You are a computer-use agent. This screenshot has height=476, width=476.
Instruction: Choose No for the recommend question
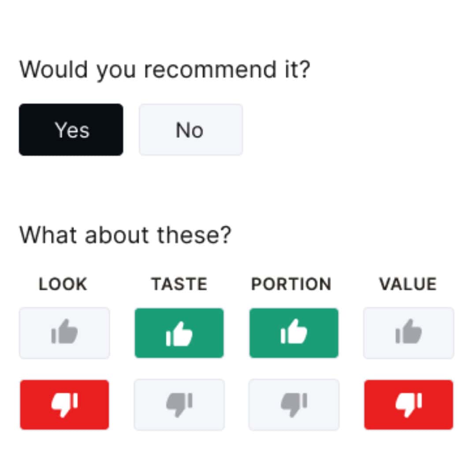tap(191, 130)
